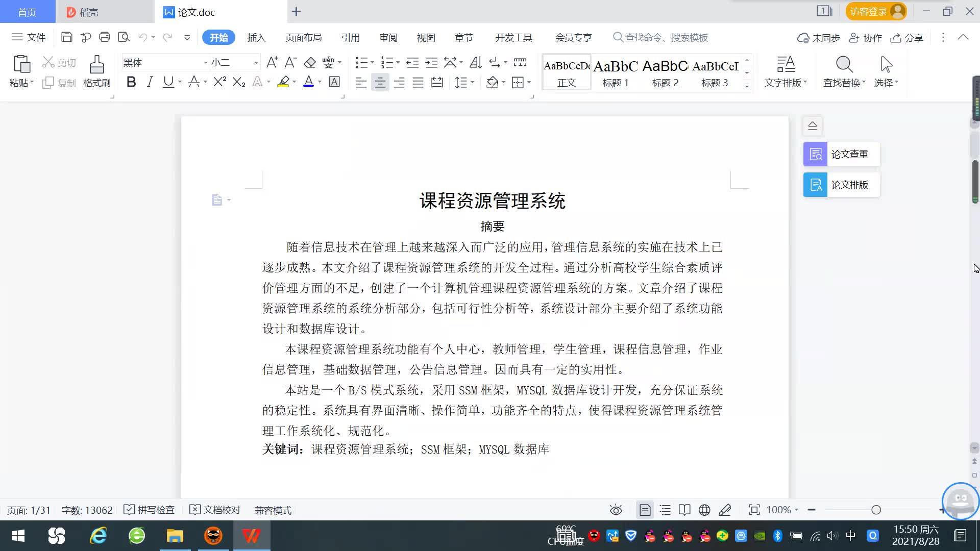Viewport: 980px width, 551px height.
Task: Toggle eye protection mode in status bar
Action: (x=616, y=510)
